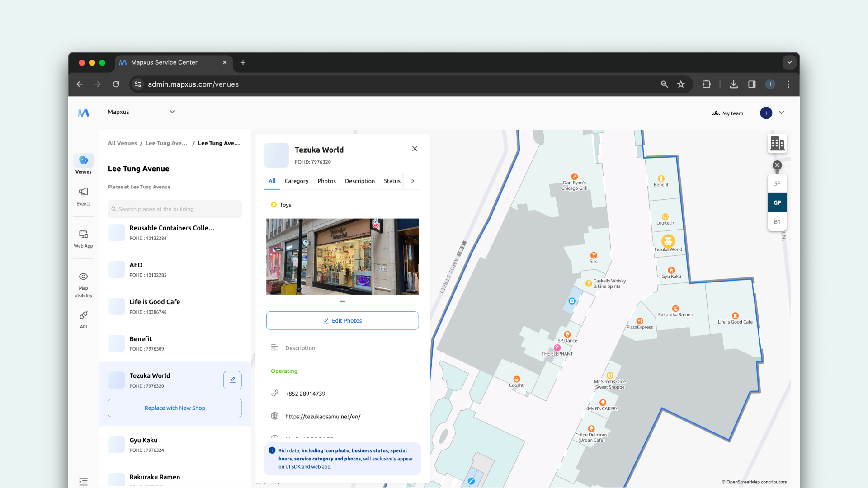868x488 pixels.
Task: Click the Life is Good Cafe map marker
Action: (x=735, y=316)
